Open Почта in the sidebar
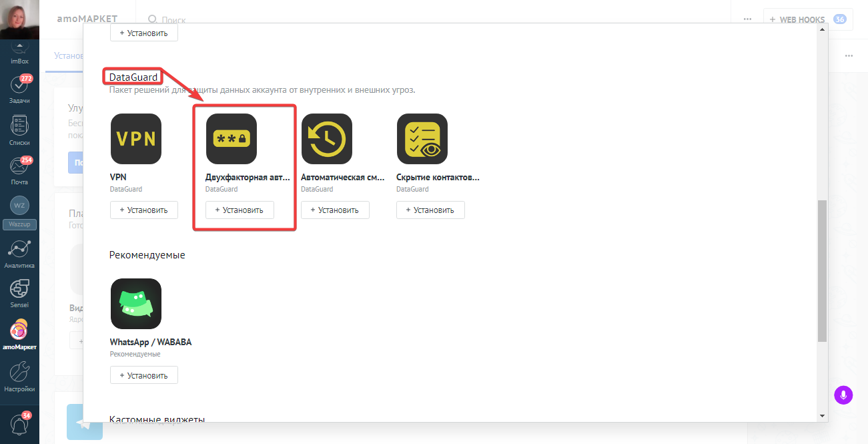 pos(19,171)
